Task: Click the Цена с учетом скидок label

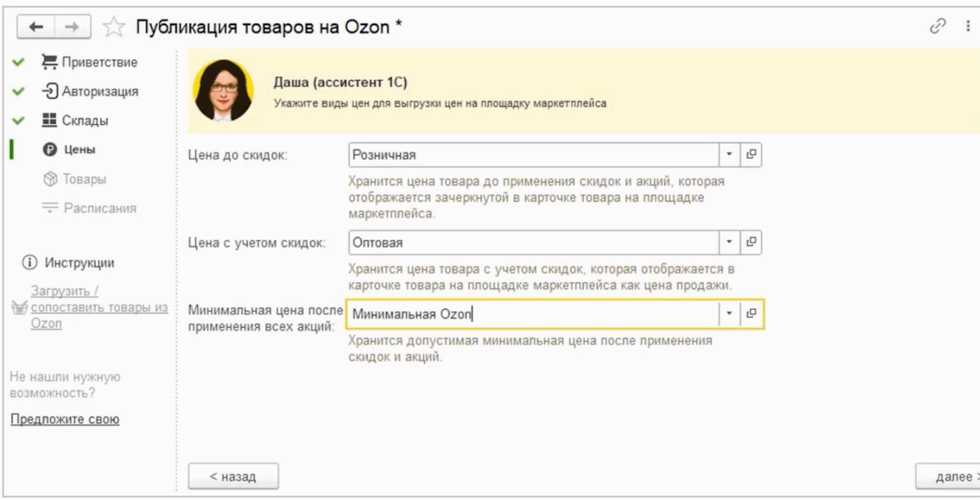Action: tap(257, 243)
